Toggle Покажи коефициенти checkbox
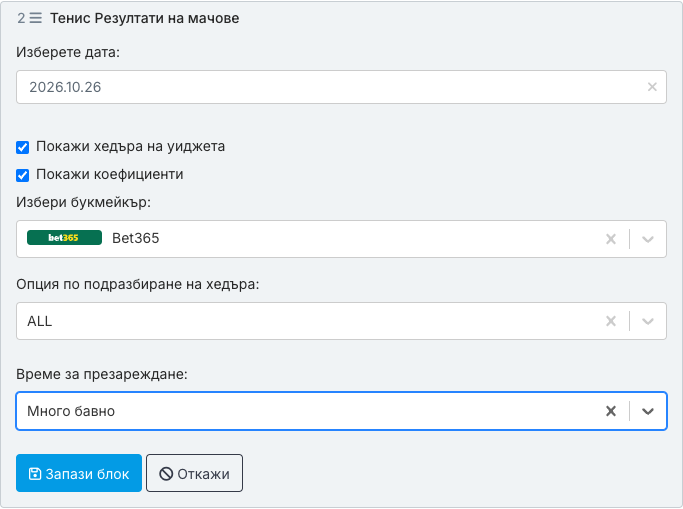This screenshot has height=509, width=683. click(x=23, y=175)
